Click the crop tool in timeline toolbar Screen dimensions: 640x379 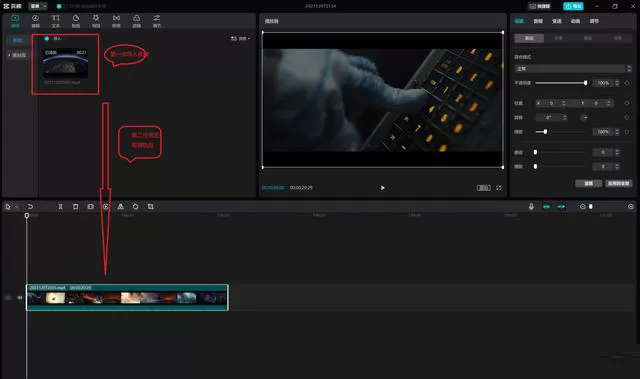pyautogui.click(x=151, y=207)
